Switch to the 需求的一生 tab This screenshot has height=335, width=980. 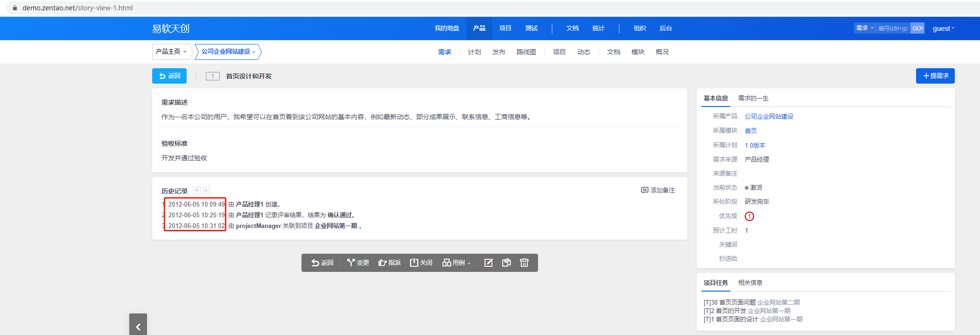753,98
